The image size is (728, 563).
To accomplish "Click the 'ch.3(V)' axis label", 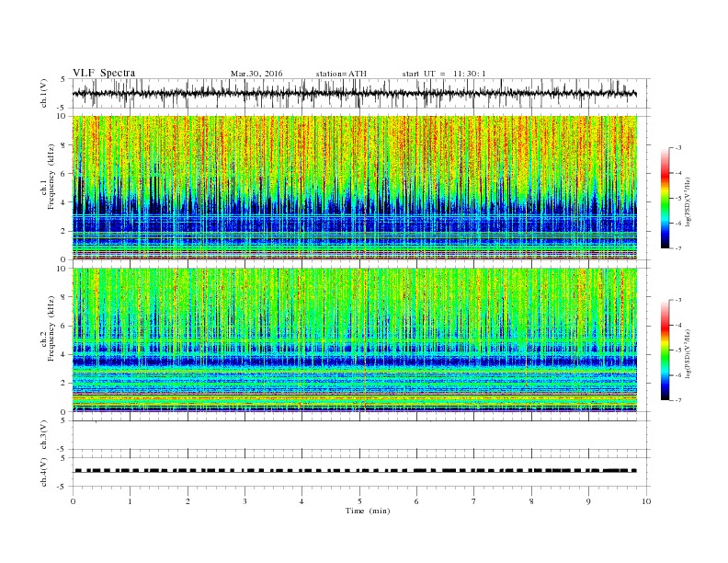I will click(x=44, y=435).
